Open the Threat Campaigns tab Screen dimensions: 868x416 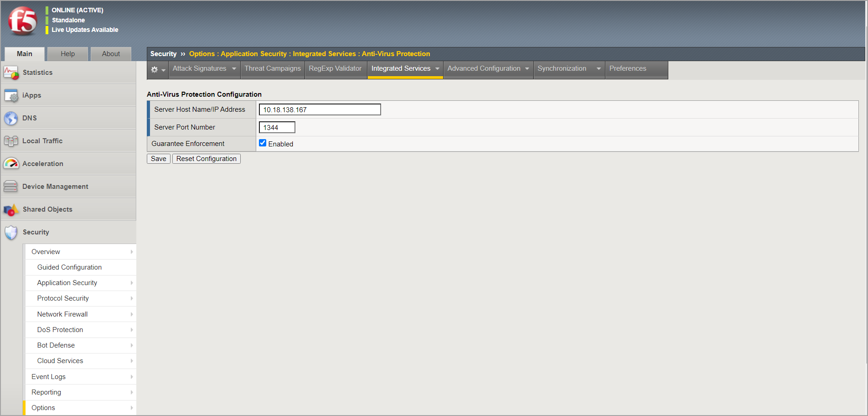click(273, 68)
